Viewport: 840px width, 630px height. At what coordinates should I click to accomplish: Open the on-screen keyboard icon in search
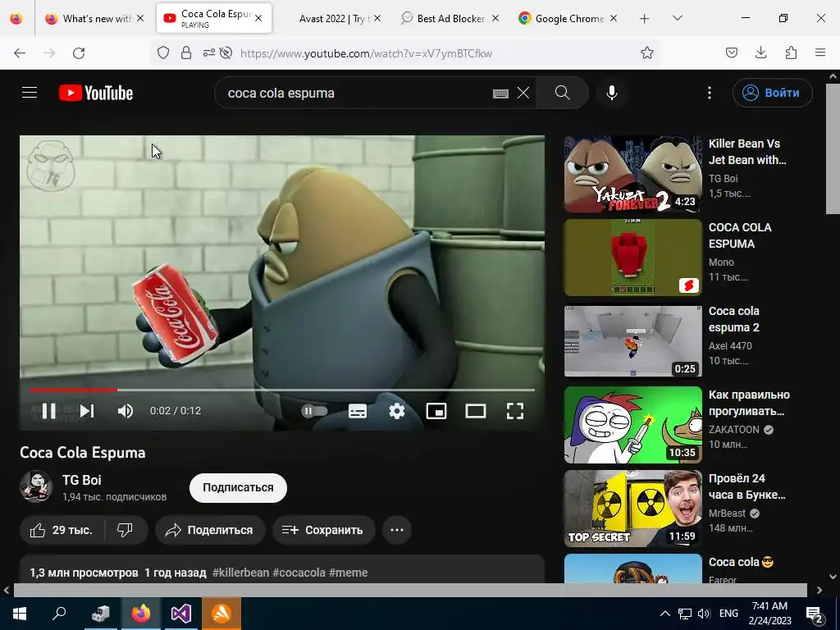click(500, 94)
